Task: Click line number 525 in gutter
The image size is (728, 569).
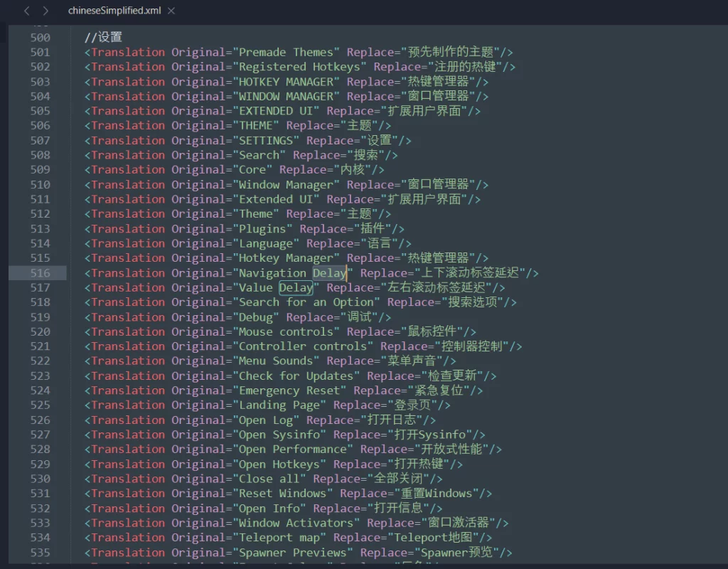Action: pyautogui.click(x=41, y=405)
